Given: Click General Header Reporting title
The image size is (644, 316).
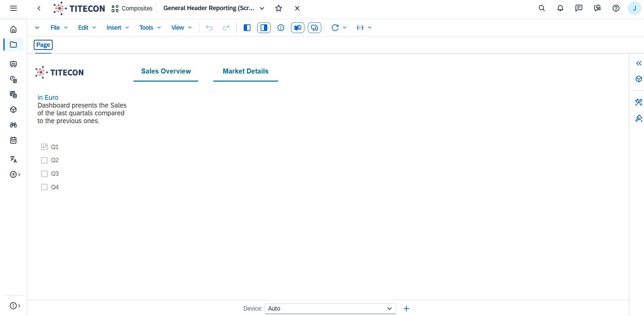Looking at the screenshot, I should [x=209, y=8].
